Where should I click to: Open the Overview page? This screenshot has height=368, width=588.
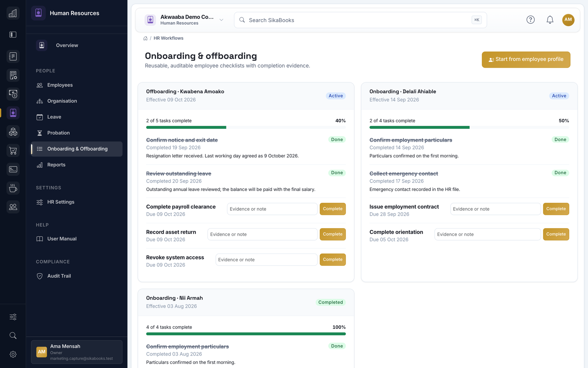coord(77,45)
